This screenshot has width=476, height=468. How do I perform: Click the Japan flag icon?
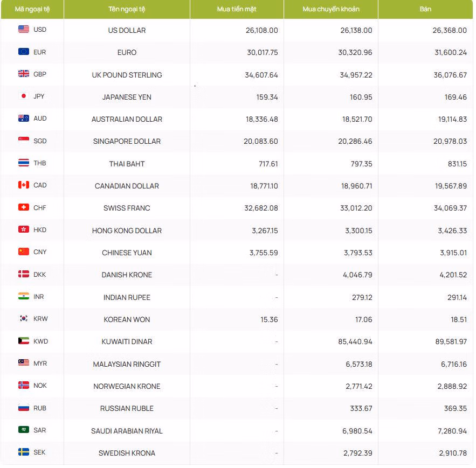click(24, 96)
